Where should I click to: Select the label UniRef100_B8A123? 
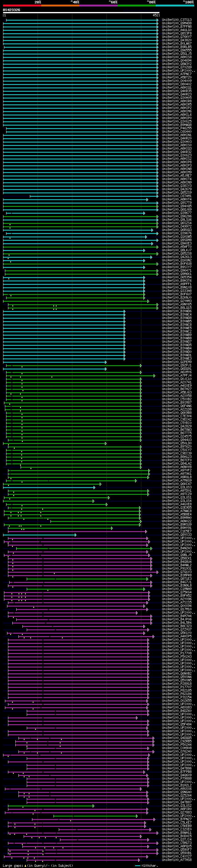click(177, 457)
